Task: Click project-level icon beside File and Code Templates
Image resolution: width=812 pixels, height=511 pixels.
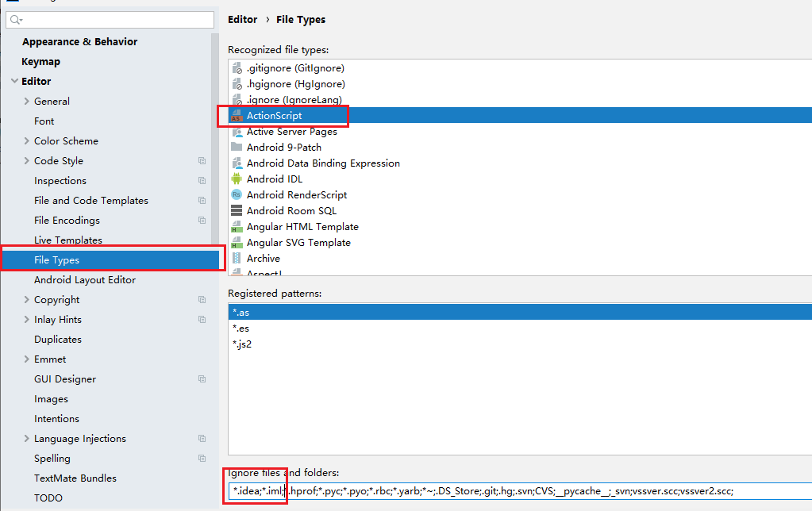Action: pos(202,201)
